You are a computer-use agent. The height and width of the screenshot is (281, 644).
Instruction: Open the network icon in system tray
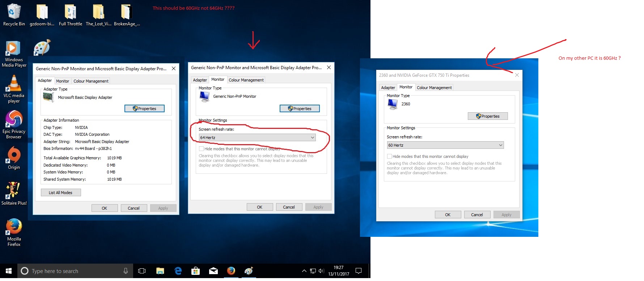pos(313,271)
